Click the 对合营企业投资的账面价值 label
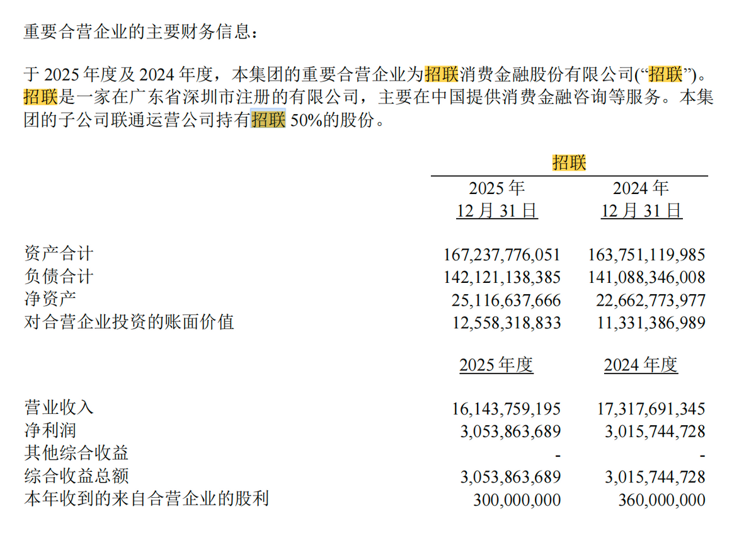This screenshot has width=756, height=550. tap(129, 322)
